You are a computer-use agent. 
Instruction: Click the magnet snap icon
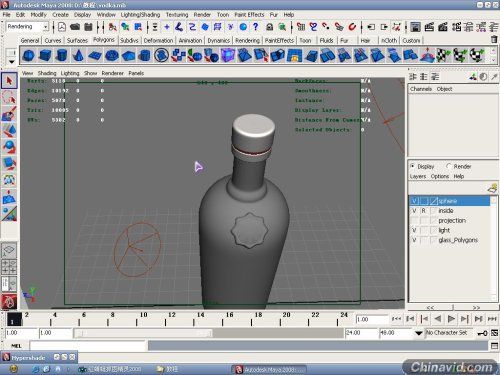click(352, 27)
